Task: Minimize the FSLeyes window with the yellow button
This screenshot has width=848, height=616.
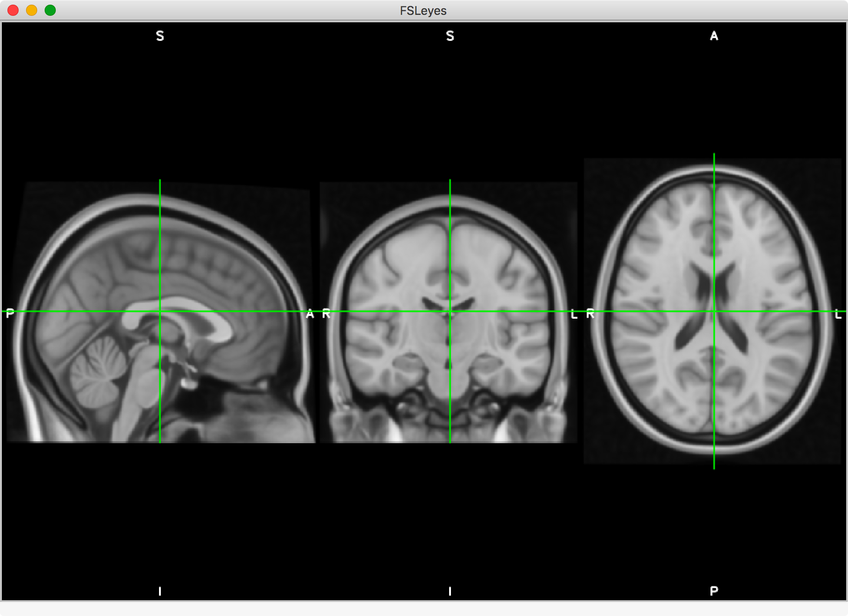Action: pyautogui.click(x=31, y=10)
